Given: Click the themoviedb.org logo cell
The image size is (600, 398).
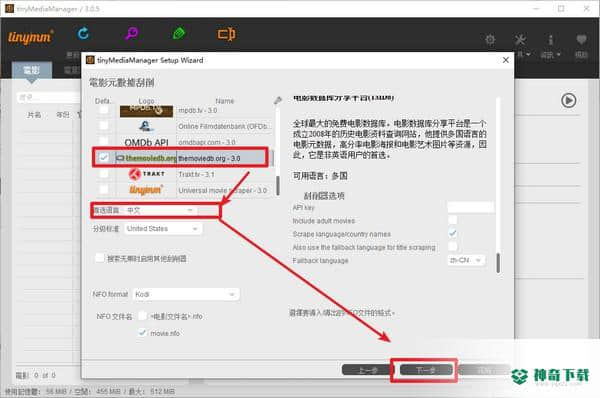Looking at the screenshot, I should click(146, 158).
